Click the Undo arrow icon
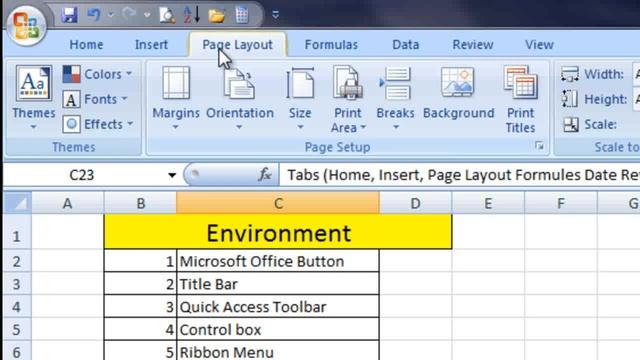Viewport: 640px width, 360px height. coord(94,15)
